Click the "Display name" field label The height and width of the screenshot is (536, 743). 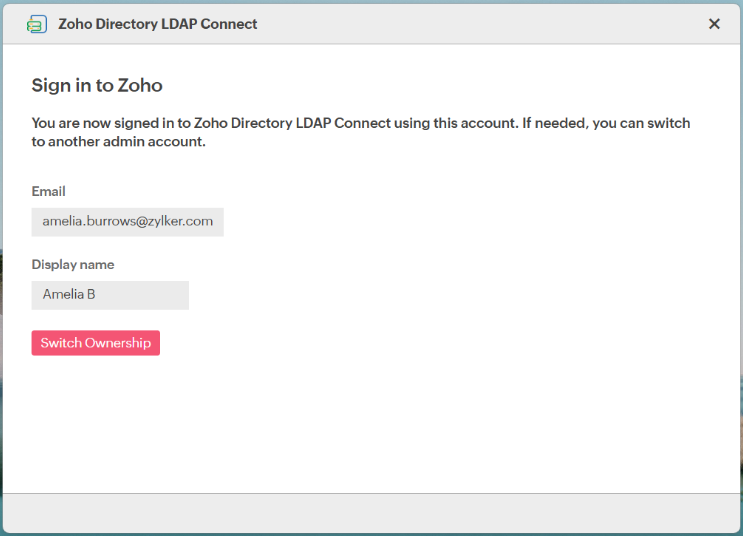coord(73,265)
